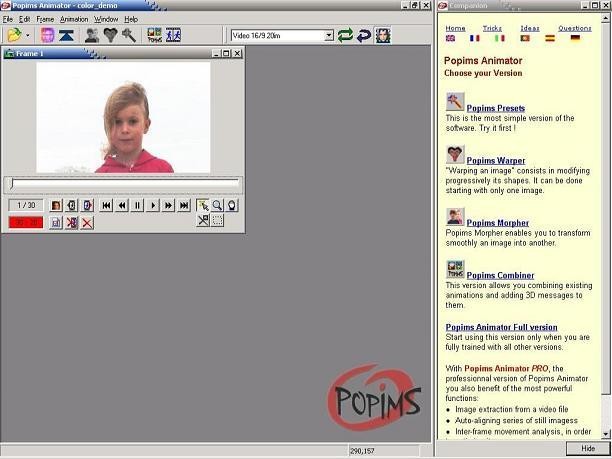Click the Companion scrollbar down arrow
This screenshot has width=612, height=459.
(606, 434)
